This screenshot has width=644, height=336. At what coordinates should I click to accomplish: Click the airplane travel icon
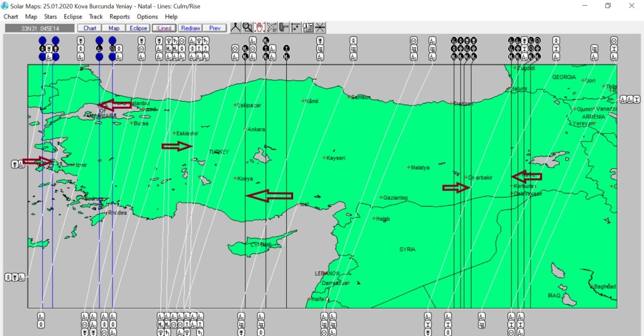click(272, 28)
